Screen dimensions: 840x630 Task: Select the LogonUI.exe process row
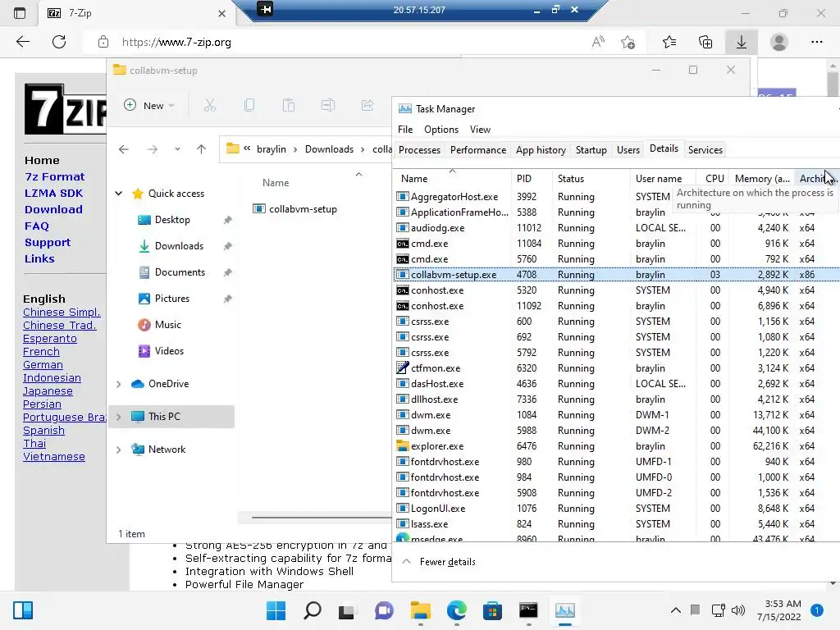pyautogui.click(x=617, y=509)
